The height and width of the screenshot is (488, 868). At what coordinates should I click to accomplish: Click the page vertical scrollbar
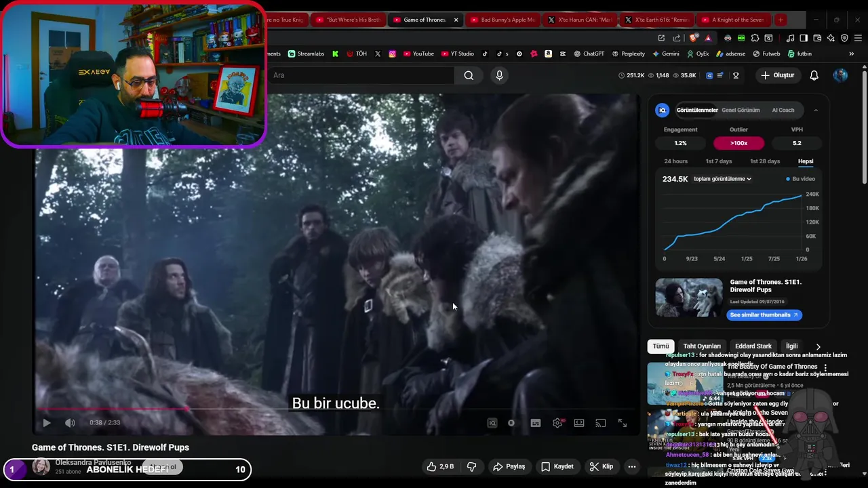click(864, 129)
